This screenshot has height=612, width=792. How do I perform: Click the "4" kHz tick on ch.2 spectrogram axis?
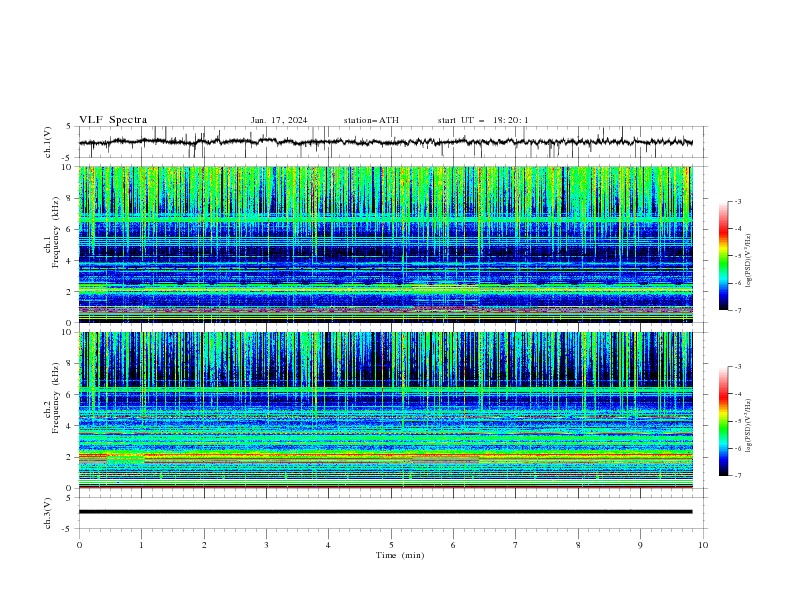pos(70,426)
